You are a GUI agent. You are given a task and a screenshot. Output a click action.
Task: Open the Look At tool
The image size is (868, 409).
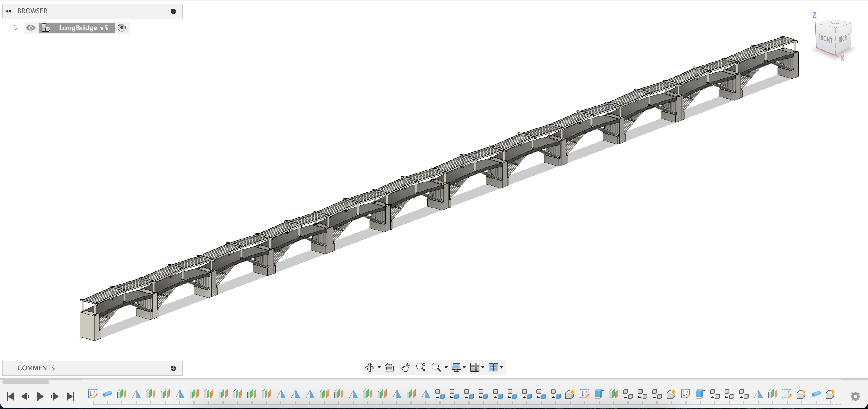pyautogui.click(x=389, y=367)
